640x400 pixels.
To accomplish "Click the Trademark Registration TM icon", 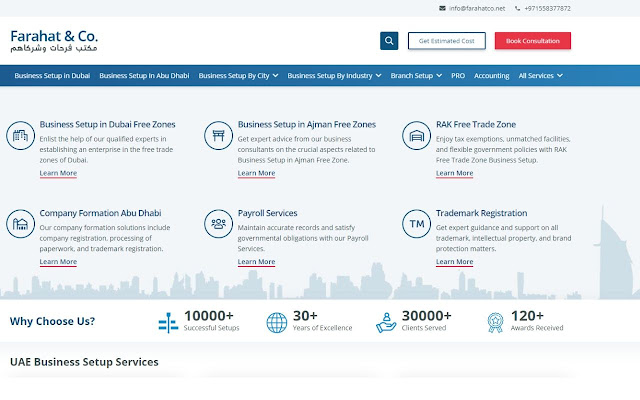I will (x=416, y=224).
